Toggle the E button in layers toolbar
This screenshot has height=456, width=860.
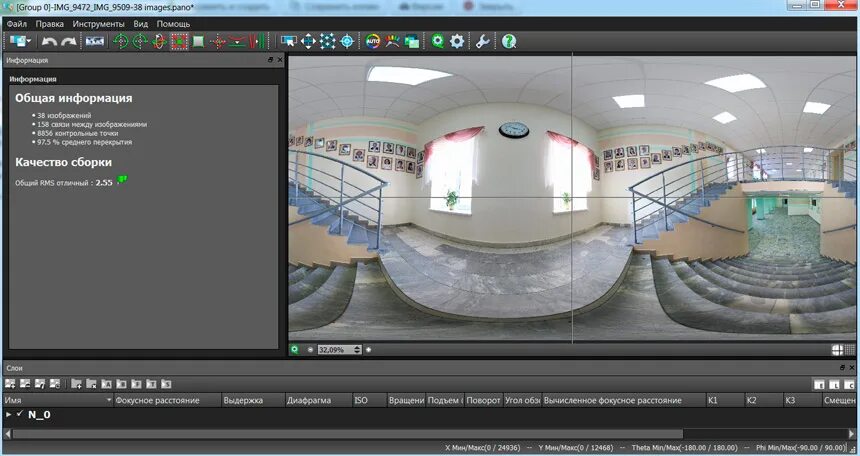click(819, 385)
